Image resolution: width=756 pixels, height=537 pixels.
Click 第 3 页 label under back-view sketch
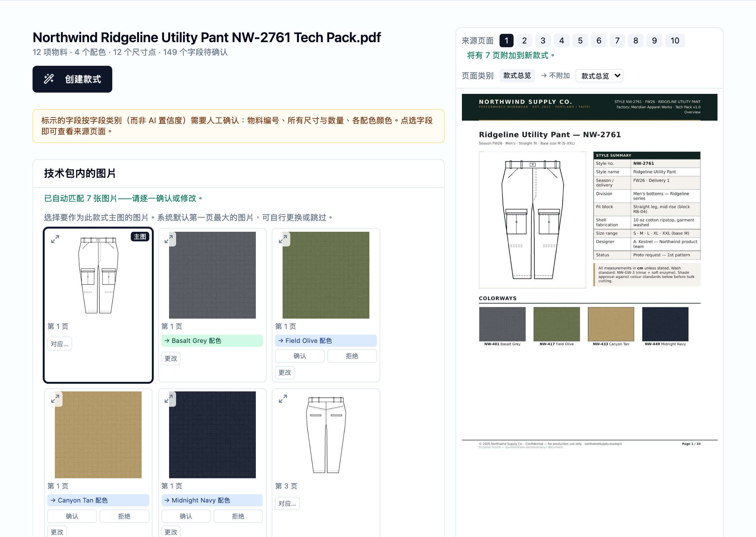tap(286, 486)
